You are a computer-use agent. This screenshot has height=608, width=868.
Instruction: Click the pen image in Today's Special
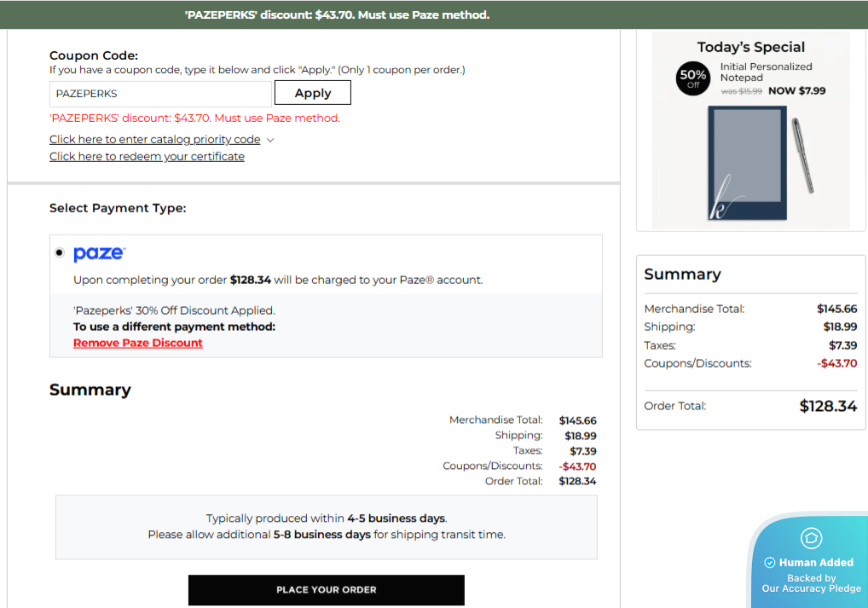pyautogui.click(x=802, y=155)
